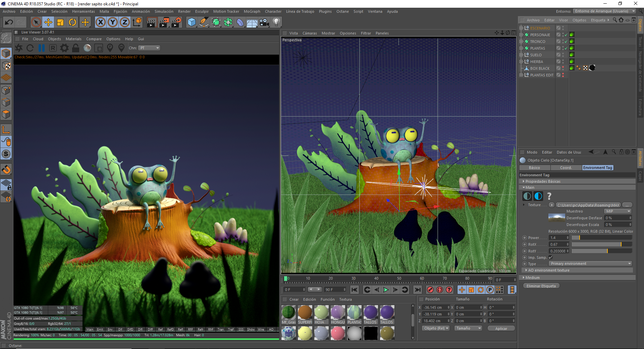Toggle Y axis lock
Image resolution: width=644 pixels, height=349 pixels.
[x=113, y=22]
